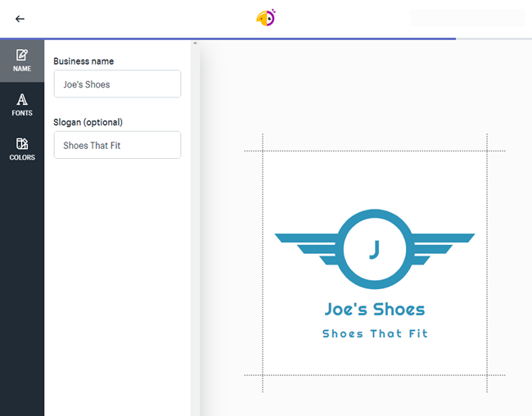Focus the Slogan field with Shoes That Fit
Viewport: 532px width, 416px height.
117,146
